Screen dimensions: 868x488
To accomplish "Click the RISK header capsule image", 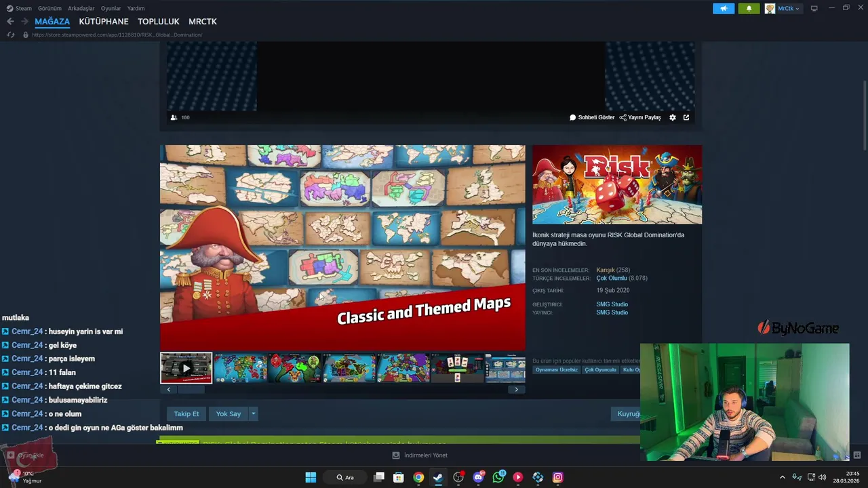I will 617,184.
